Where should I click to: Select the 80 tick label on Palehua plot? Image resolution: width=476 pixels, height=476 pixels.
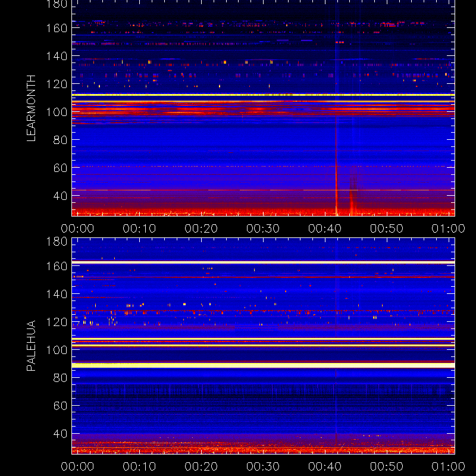pyautogui.click(x=60, y=378)
